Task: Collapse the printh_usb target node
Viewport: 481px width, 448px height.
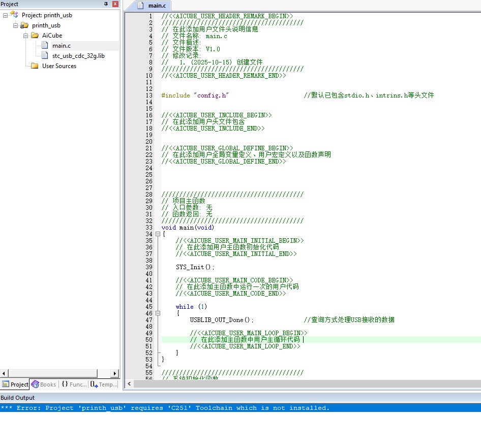Action: pos(15,25)
